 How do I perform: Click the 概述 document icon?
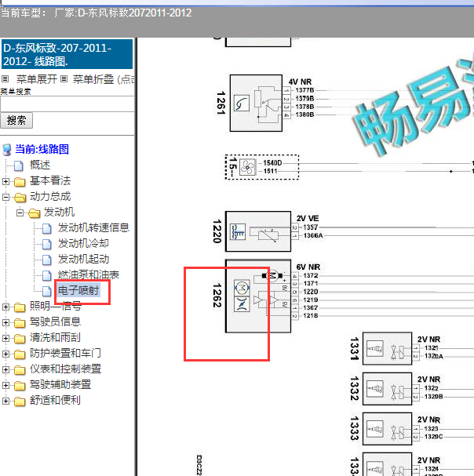pos(19,165)
